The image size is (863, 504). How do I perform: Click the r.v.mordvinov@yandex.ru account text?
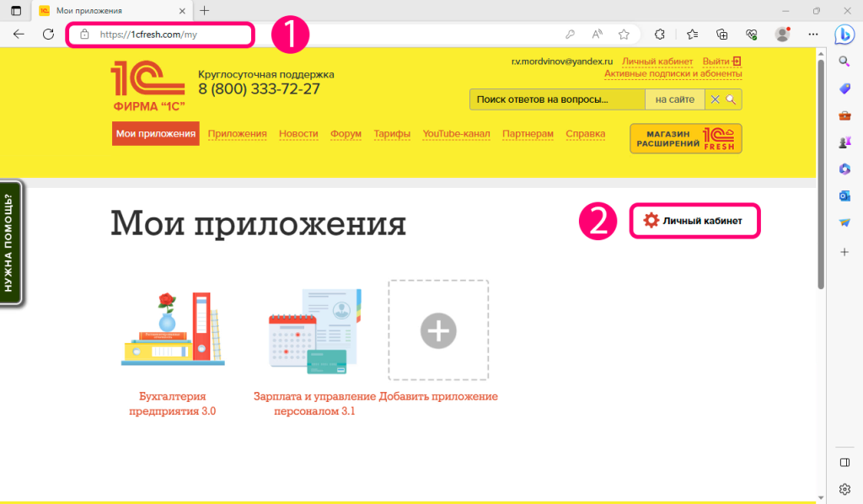(x=562, y=62)
